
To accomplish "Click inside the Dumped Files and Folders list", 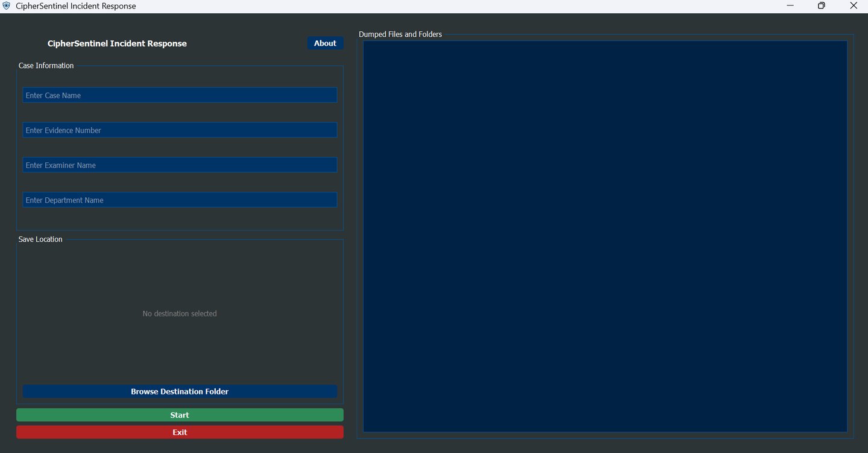I will tap(605, 236).
